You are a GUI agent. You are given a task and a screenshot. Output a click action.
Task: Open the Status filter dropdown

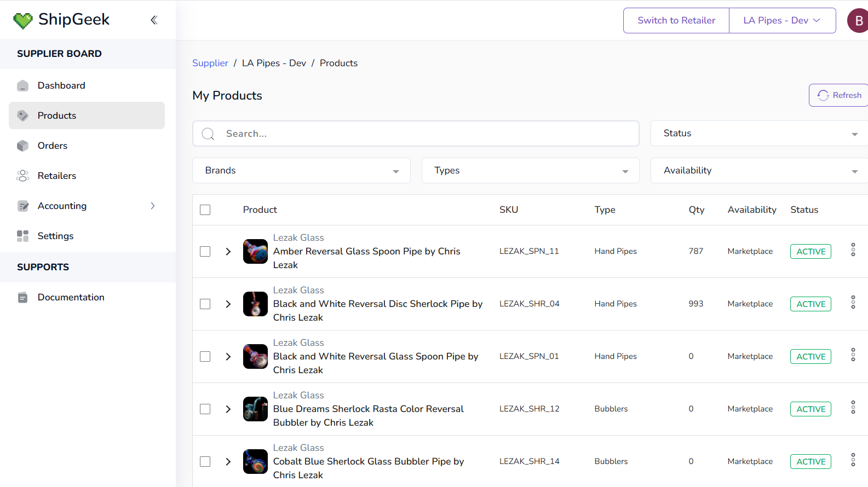[x=759, y=134]
